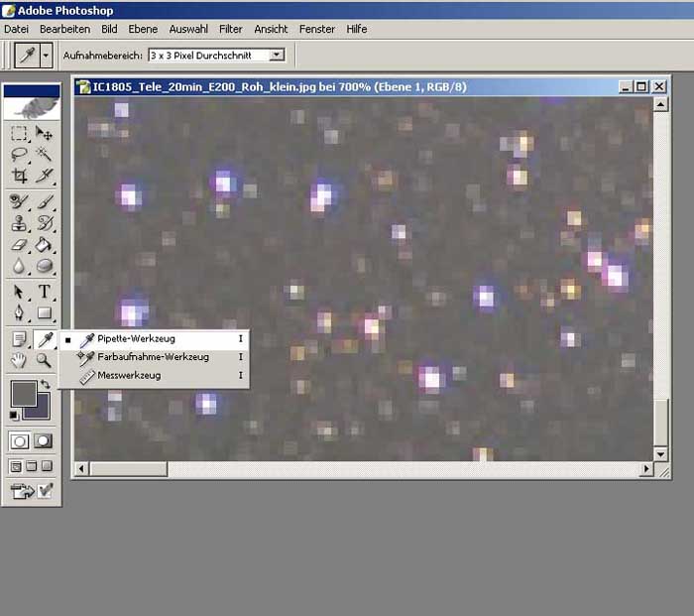Screen dimensions: 694x616
Task: Activate the Hand tool
Action: [19, 360]
